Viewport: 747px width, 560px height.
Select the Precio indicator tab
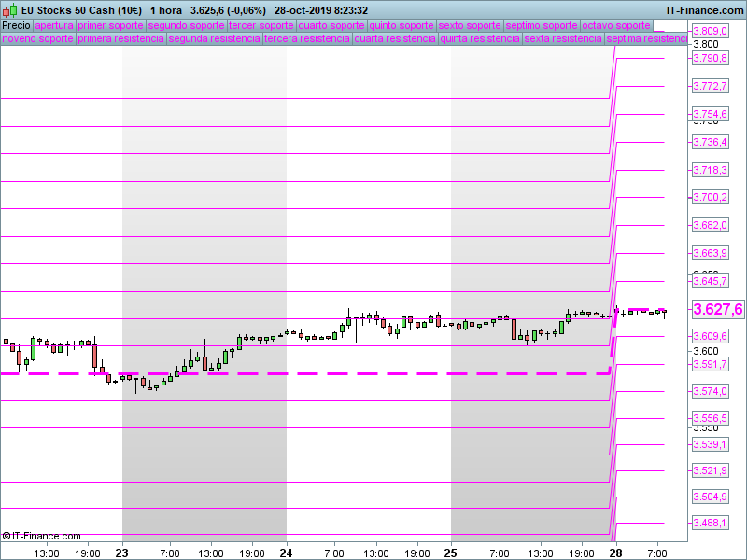click(x=16, y=25)
